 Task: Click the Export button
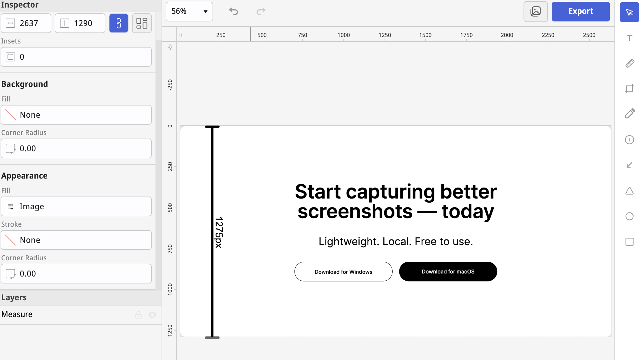[581, 12]
